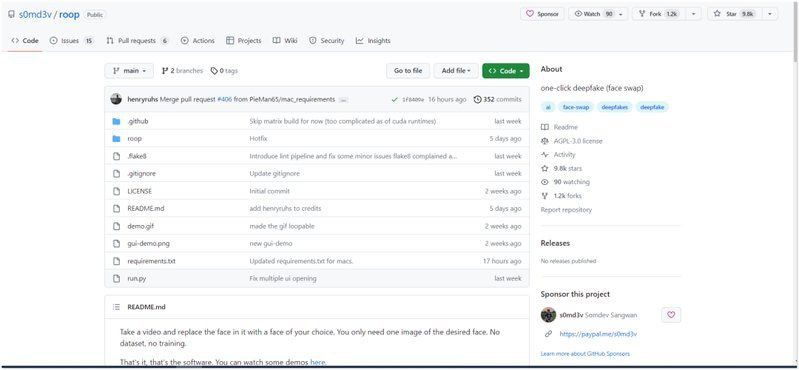
Task: Click the 'ai' topic tag
Action: (548, 108)
